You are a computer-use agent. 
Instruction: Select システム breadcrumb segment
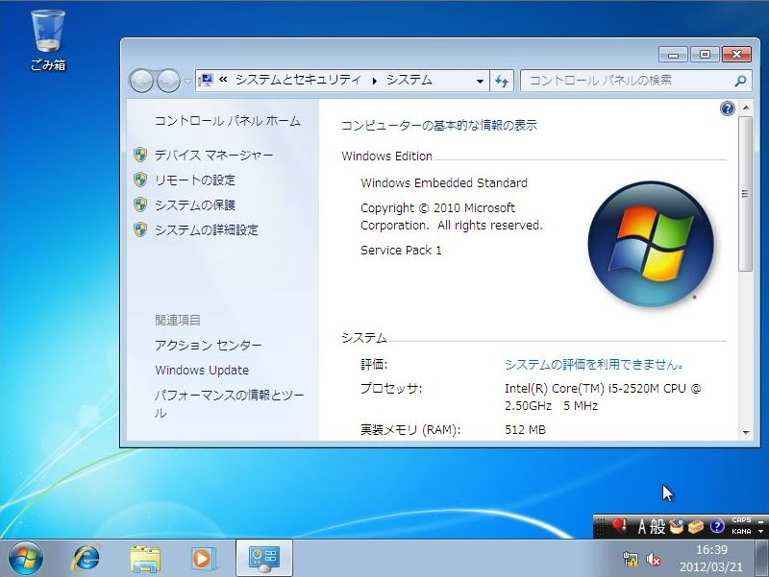coord(409,80)
